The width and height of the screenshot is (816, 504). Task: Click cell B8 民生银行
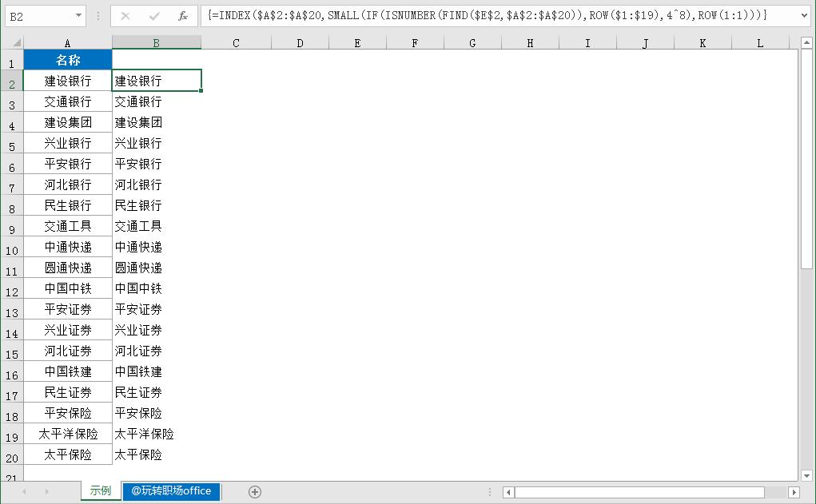157,205
